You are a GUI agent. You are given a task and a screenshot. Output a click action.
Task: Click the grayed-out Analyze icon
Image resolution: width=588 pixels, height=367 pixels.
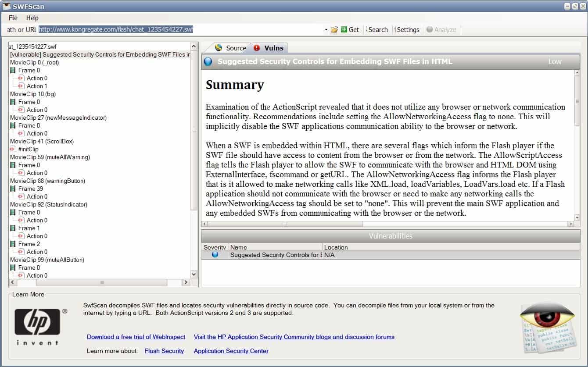[x=430, y=29]
